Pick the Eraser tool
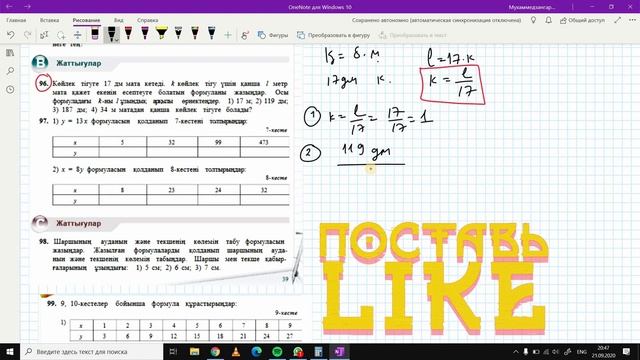 (95, 33)
